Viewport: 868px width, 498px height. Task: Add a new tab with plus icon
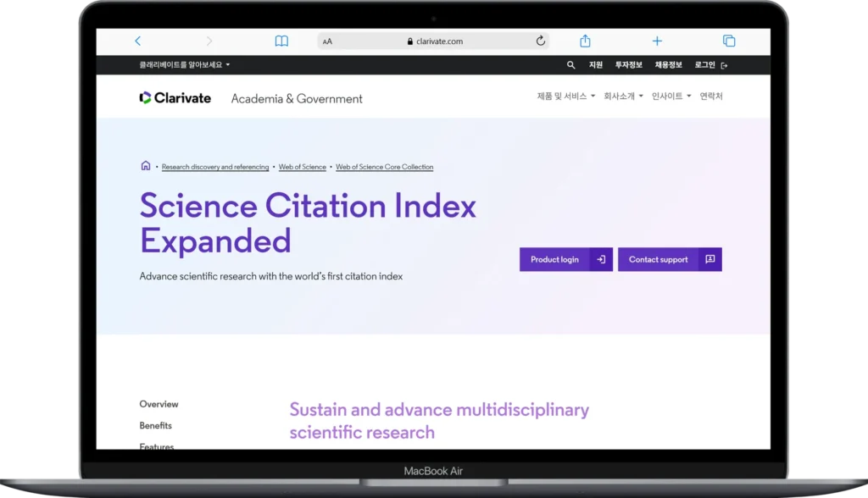[x=657, y=41]
